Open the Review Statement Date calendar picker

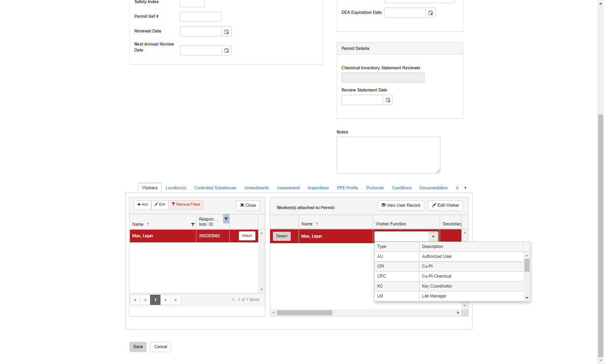pyautogui.click(x=388, y=100)
